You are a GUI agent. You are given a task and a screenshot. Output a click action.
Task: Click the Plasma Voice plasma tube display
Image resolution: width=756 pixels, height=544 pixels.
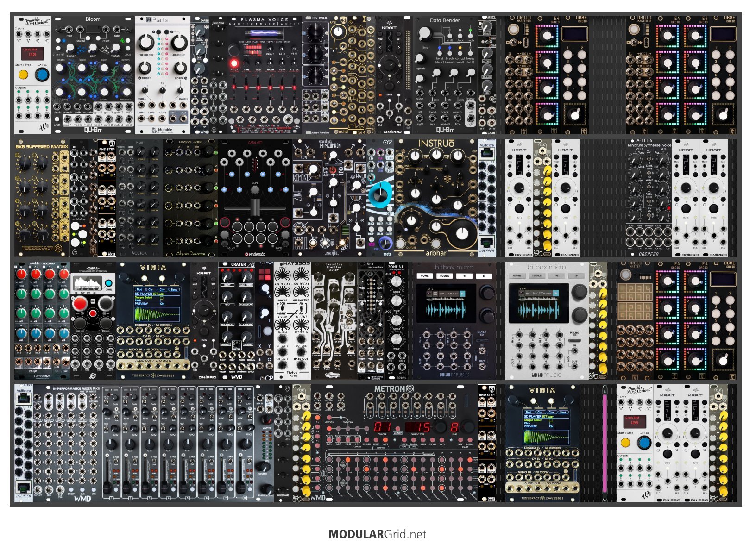click(265, 34)
